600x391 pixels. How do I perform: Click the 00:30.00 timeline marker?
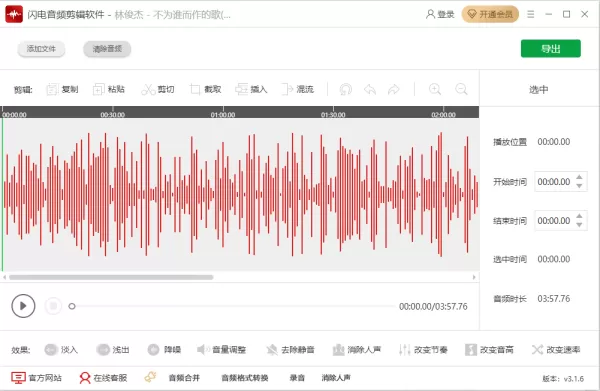112,115
